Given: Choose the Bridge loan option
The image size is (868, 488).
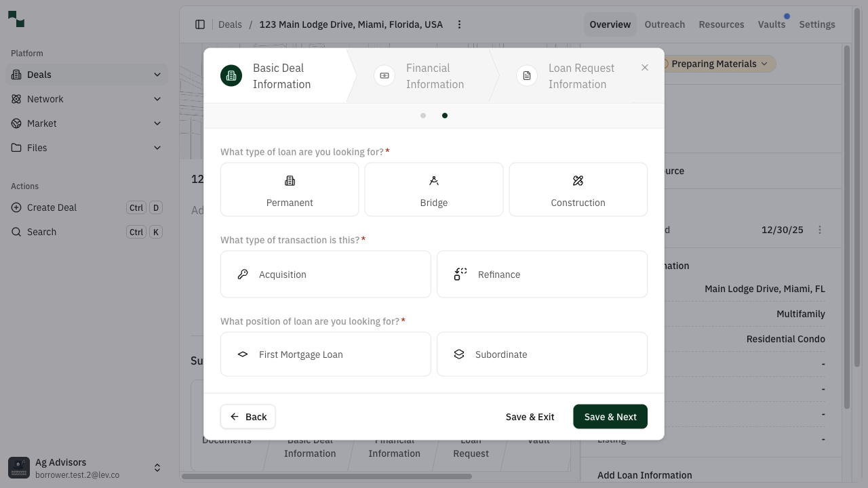Looking at the screenshot, I should pyautogui.click(x=433, y=189).
